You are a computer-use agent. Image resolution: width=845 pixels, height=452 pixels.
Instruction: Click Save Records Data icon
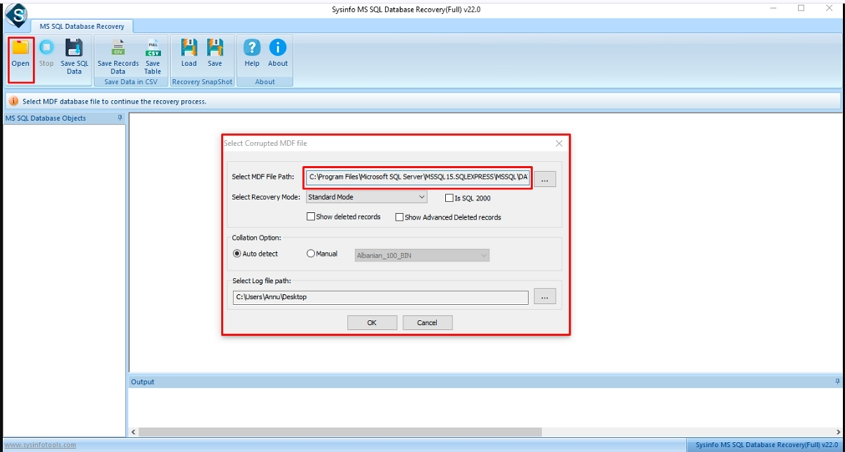(x=118, y=49)
